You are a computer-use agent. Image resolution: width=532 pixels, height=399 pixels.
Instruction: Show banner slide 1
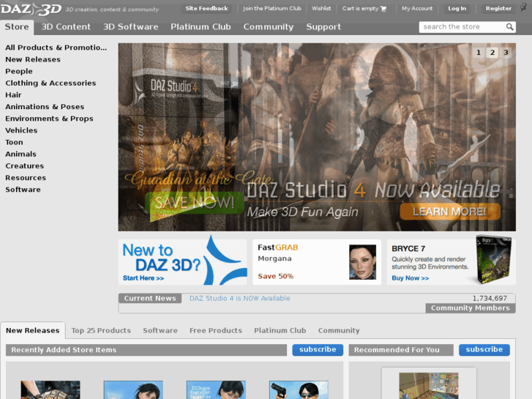pyautogui.click(x=479, y=52)
